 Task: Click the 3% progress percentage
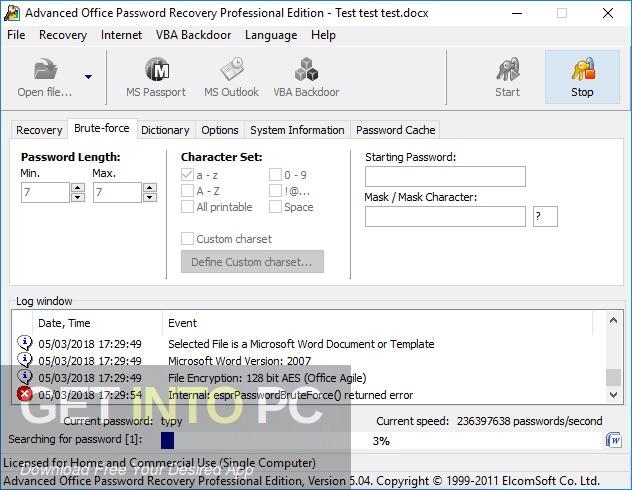pos(381,441)
